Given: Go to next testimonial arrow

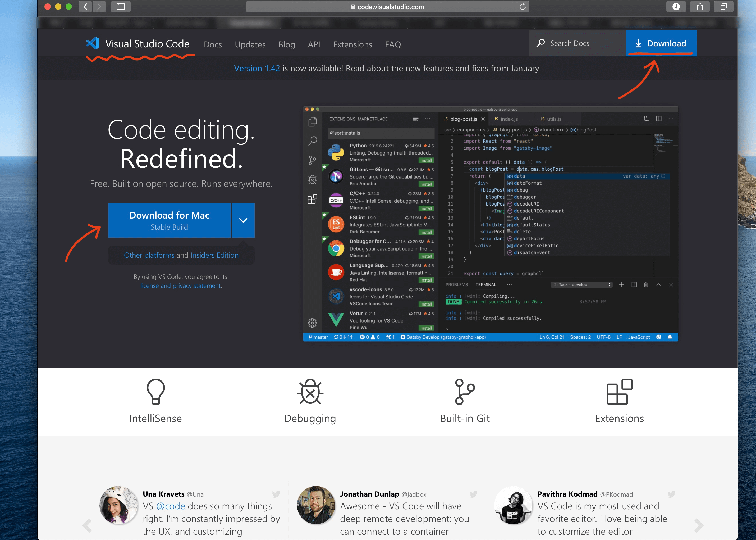Looking at the screenshot, I should click(699, 525).
